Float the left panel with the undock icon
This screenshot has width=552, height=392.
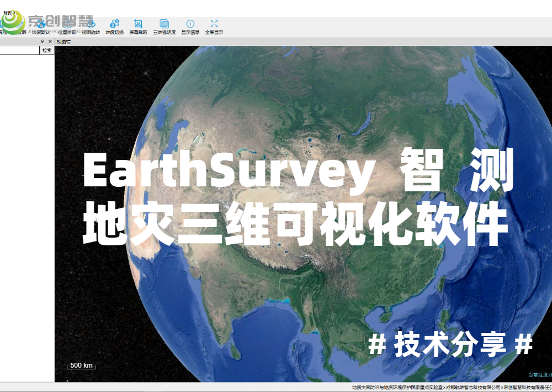click(x=43, y=41)
